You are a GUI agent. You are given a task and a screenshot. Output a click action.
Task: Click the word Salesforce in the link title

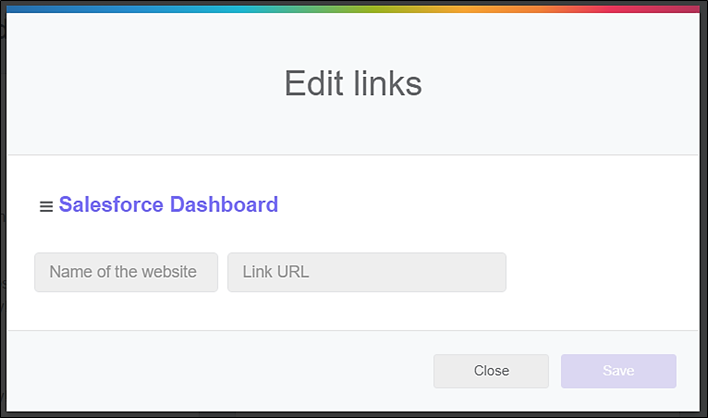(111, 204)
